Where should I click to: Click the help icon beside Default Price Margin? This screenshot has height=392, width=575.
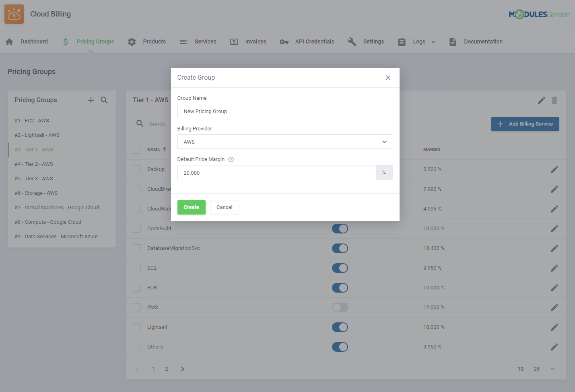coord(231,159)
